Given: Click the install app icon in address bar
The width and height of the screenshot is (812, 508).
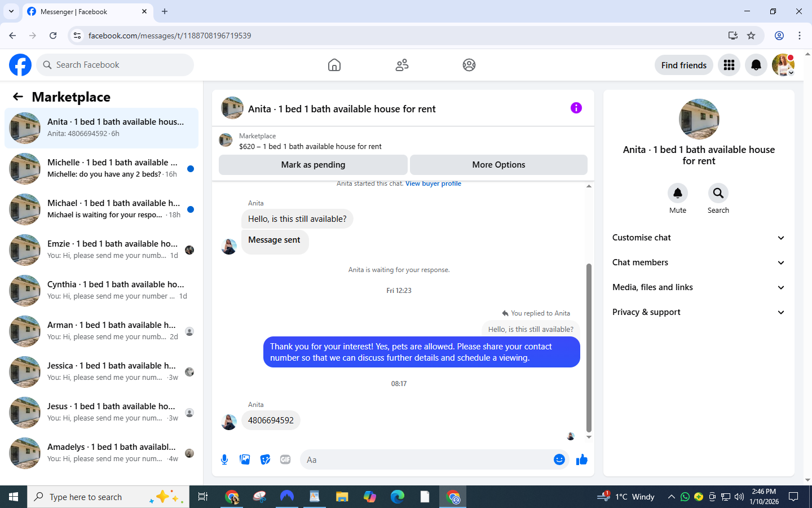Looking at the screenshot, I should [x=733, y=36].
